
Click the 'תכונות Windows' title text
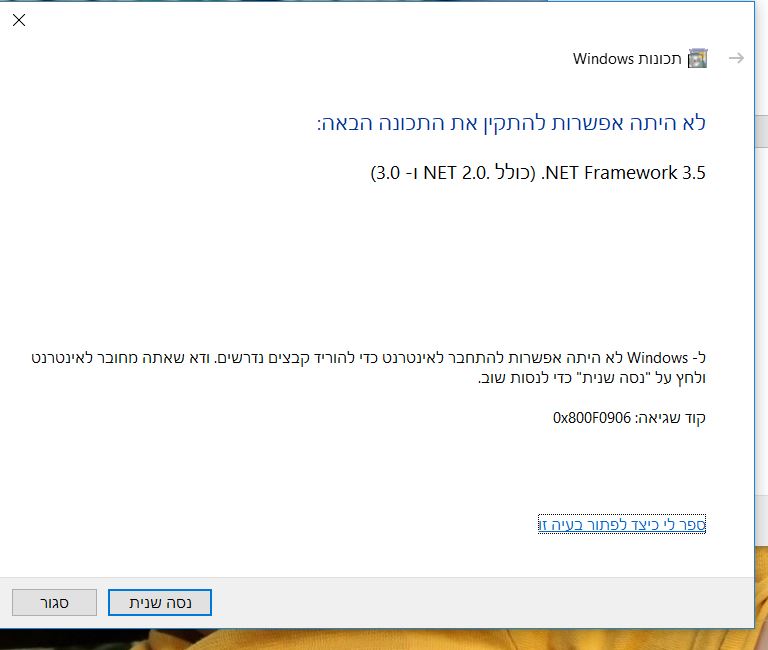coord(627,58)
